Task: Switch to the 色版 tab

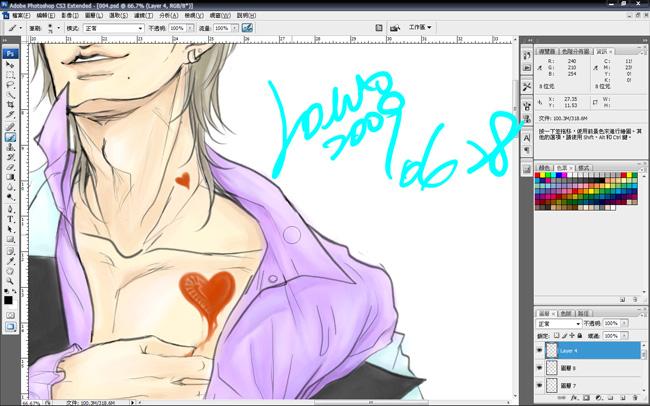Action: 565,313
